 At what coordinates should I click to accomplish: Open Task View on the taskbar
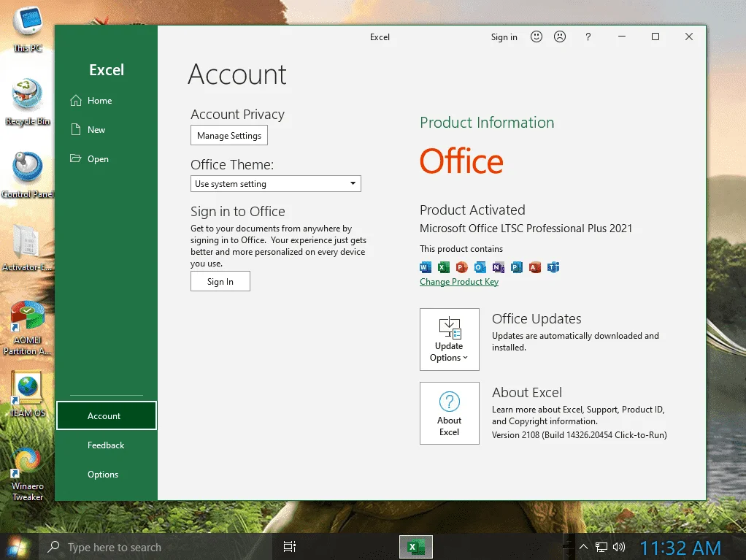pos(289,547)
